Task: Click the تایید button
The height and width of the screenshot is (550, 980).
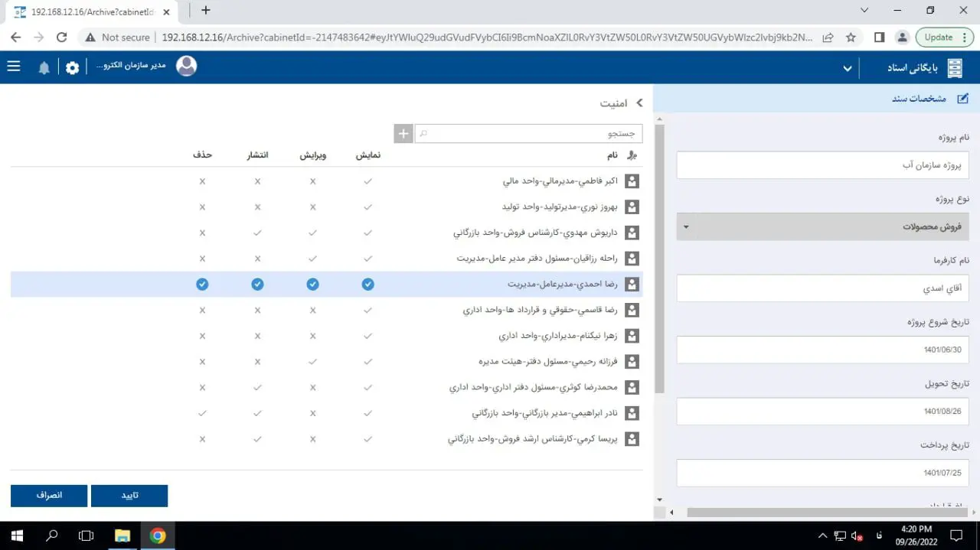Action: (x=129, y=496)
